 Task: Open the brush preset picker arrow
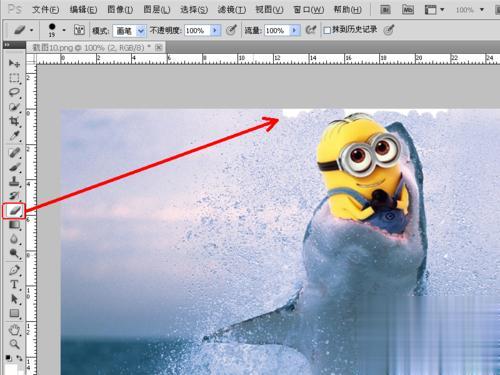point(64,30)
